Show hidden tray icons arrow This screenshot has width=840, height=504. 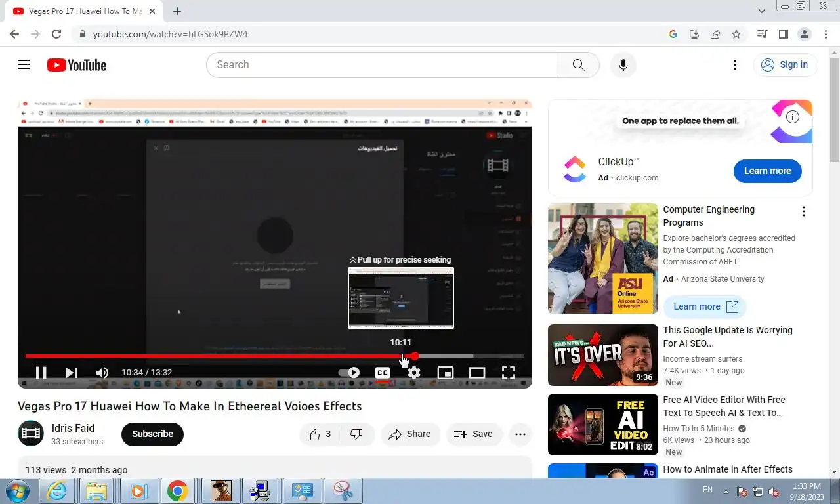point(726,491)
